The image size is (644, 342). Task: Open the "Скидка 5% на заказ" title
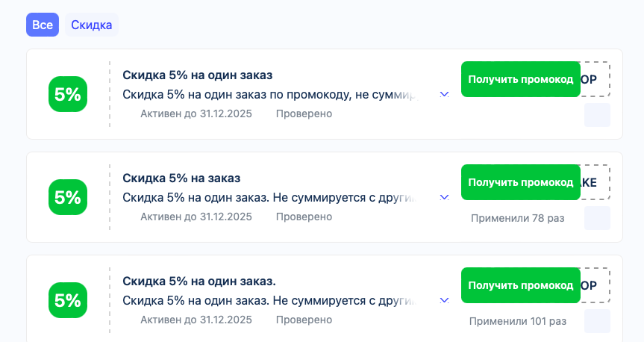[181, 178]
